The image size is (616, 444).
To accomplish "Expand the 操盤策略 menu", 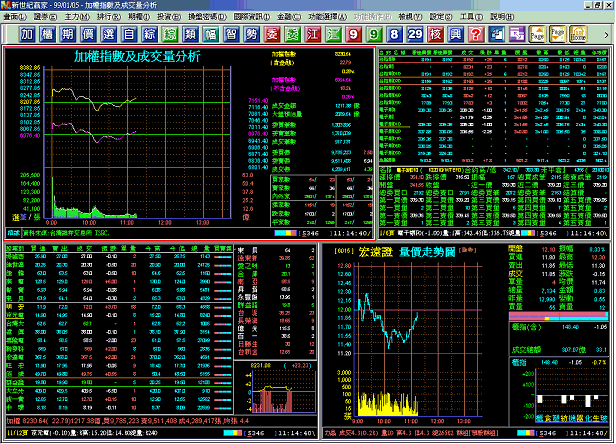I will click(206, 17).
